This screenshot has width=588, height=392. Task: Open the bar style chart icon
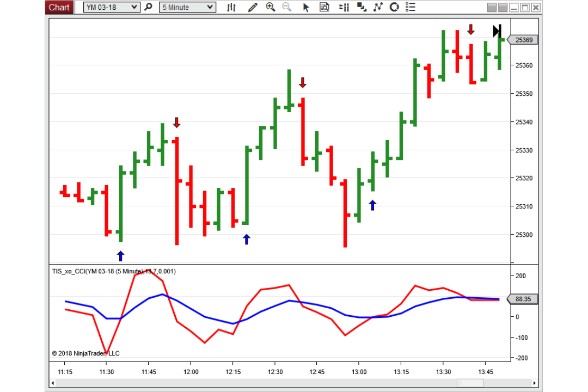point(231,7)
